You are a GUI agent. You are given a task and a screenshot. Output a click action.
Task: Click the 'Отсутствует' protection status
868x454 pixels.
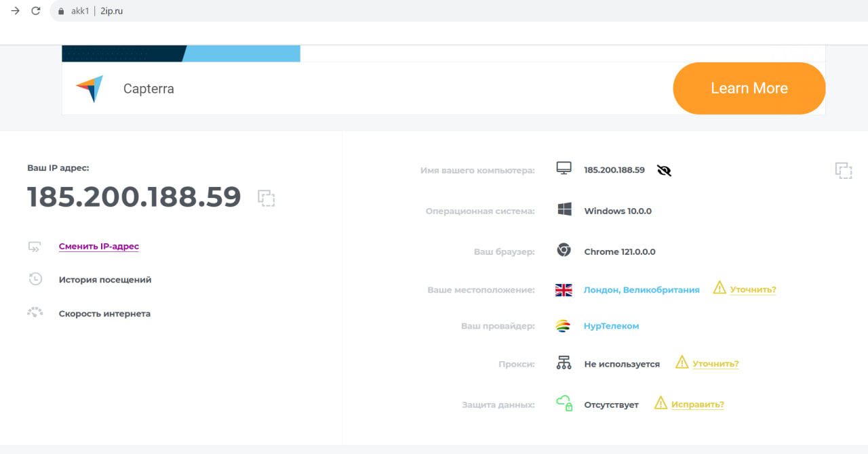[x=612, y=405]
